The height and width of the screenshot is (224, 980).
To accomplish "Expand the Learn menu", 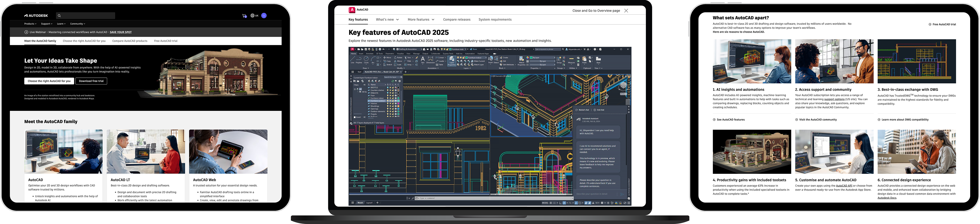I will [x=61, y=23].
